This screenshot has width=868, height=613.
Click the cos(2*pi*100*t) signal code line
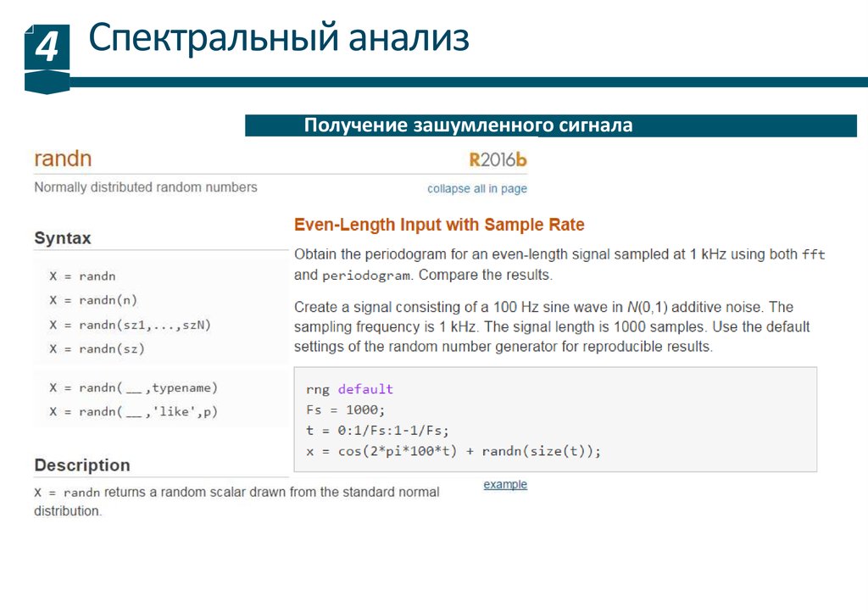tap(453, 451)
